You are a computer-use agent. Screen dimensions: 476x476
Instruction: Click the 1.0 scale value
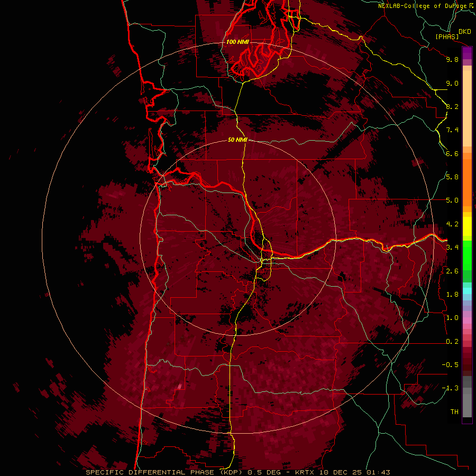pyautogui.click(x=452, y=318)
